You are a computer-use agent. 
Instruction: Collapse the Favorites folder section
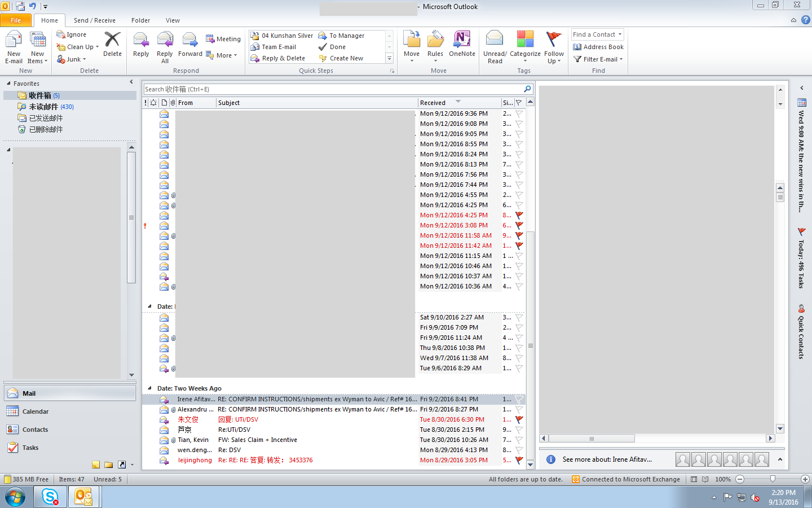click(8, 84)
